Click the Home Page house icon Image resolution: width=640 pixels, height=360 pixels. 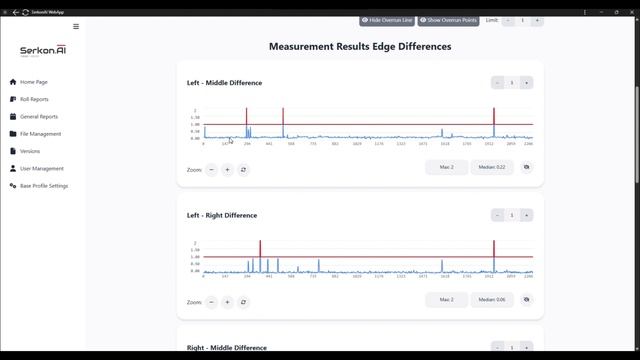(x=13, y=82)
